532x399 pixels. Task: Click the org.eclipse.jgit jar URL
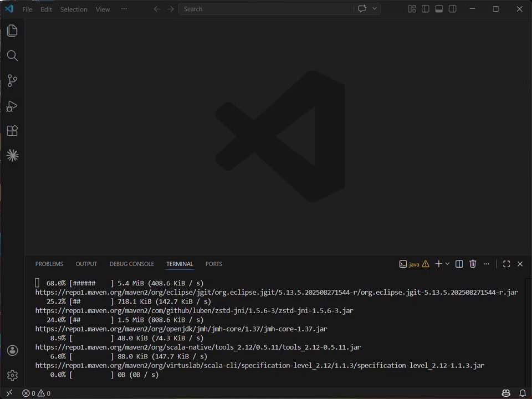[277, 292]
